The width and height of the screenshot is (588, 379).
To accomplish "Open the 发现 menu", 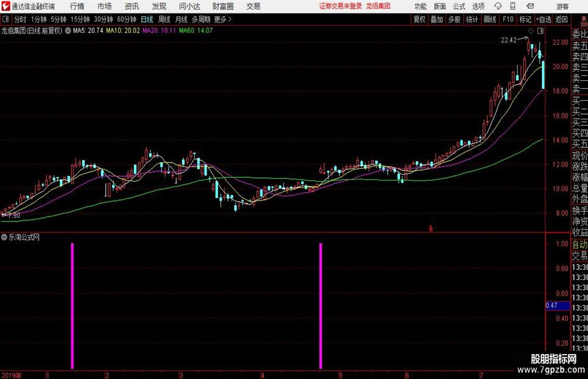I will (159, 6).
